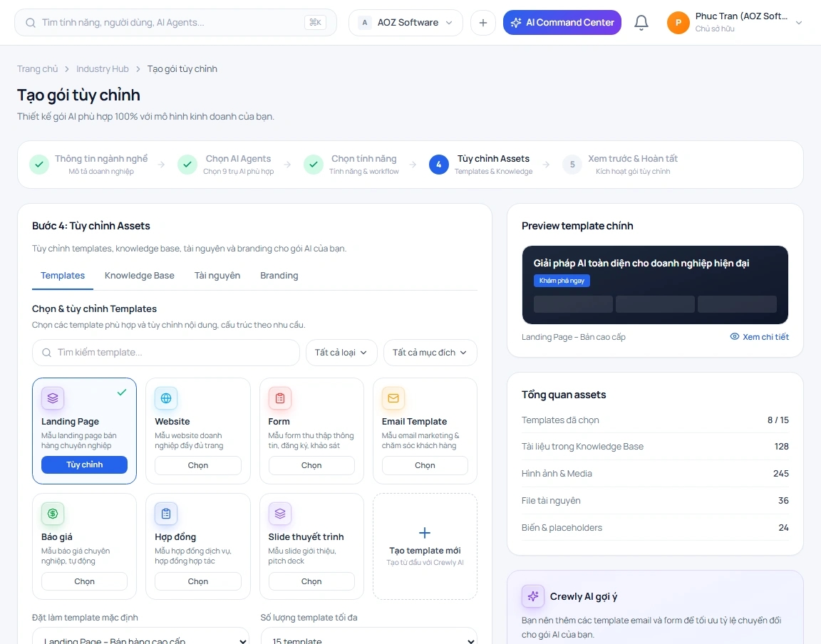The height and width of the screenshot is (644, 821).
Task: Click Chọn on Slide thuyết trình card
Action: click(311, 581)
